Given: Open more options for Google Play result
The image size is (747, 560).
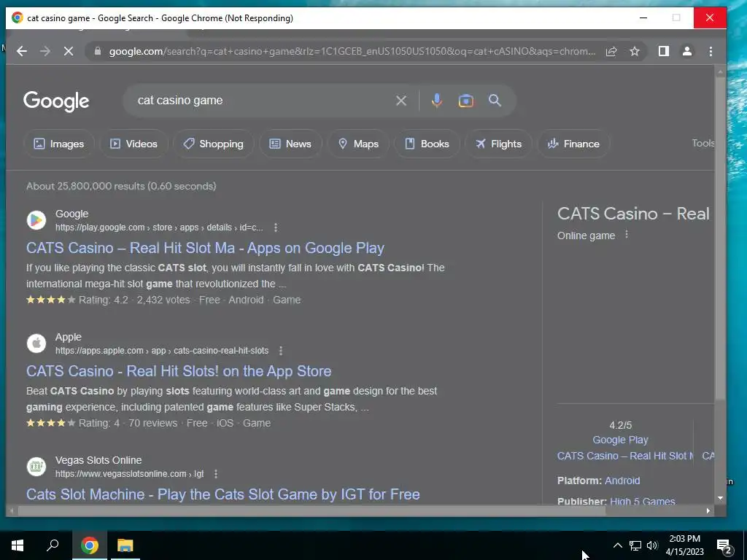Looking at the screenshot, I should pyautogui.click(x=275, y=227).
